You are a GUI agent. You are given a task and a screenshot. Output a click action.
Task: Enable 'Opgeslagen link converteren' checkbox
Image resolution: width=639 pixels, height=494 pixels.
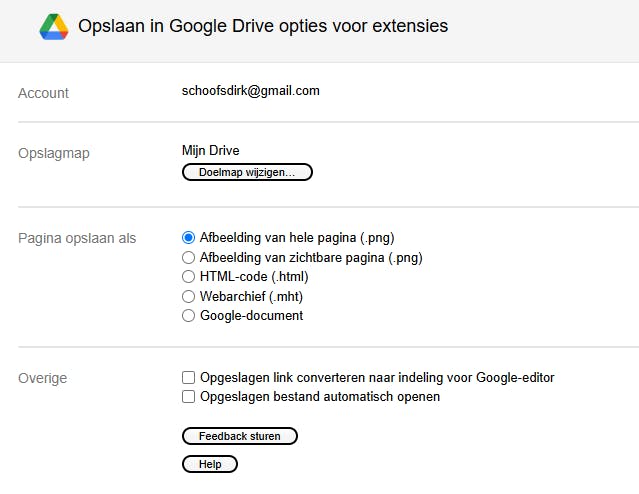[188, 378]
